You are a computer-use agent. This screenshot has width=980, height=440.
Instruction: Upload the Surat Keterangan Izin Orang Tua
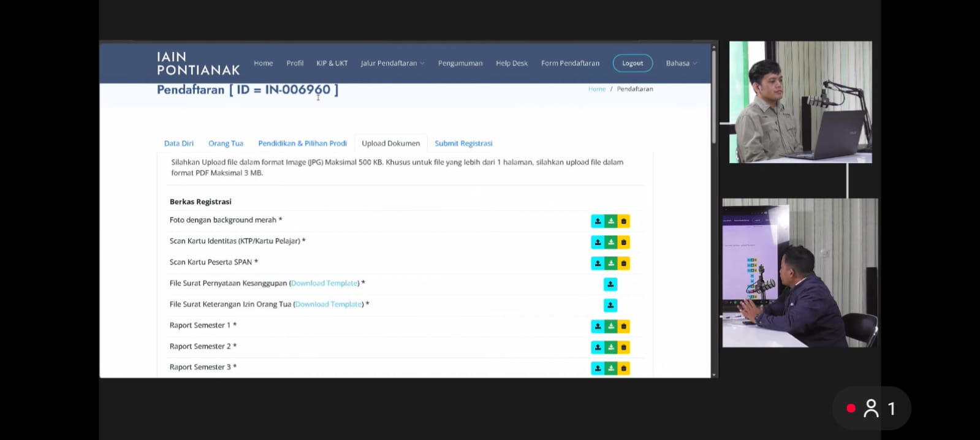click(x=610, y=305)
